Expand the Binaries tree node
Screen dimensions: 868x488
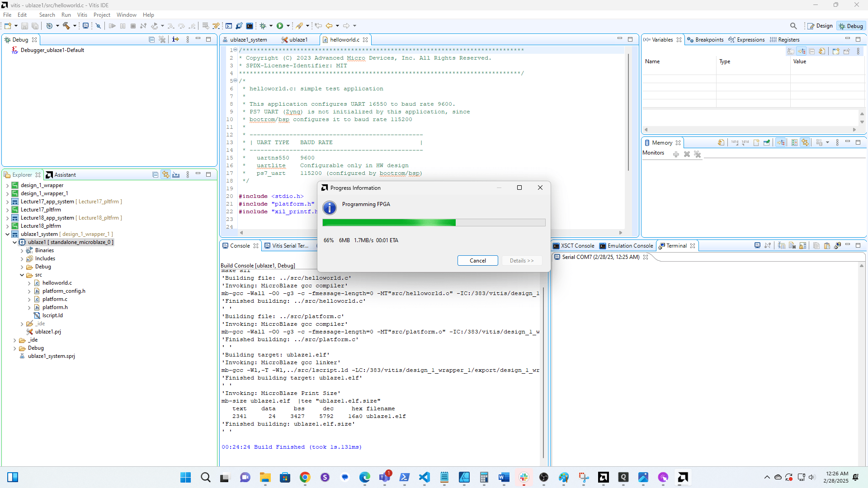[x=22, y=250]
